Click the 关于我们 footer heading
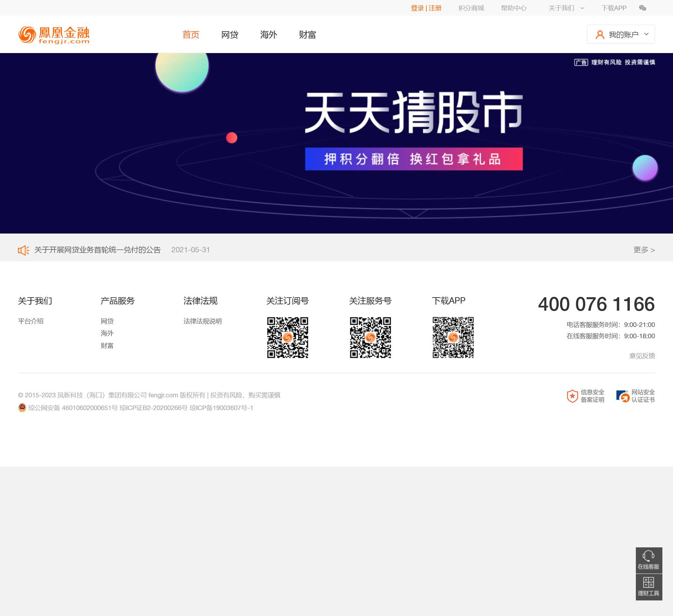 [x=35, y=301]
